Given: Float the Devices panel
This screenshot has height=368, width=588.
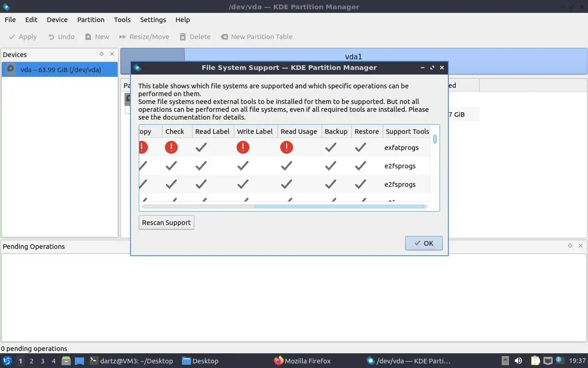Looking at the screenshot, I should pos(102,54).
